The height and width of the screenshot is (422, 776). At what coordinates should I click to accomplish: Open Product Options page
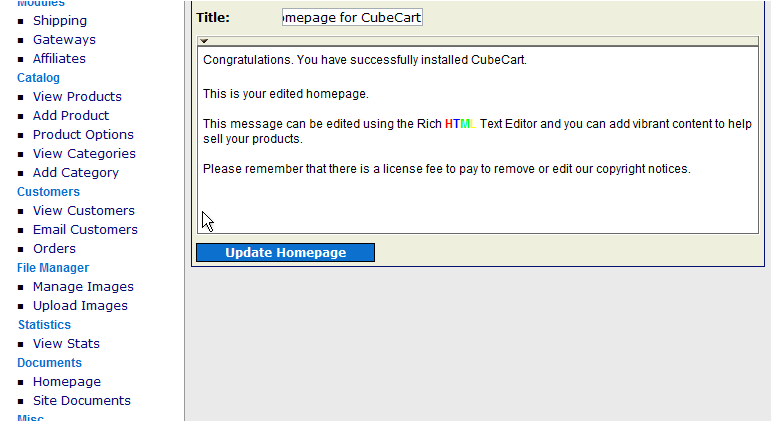[83, 134]
